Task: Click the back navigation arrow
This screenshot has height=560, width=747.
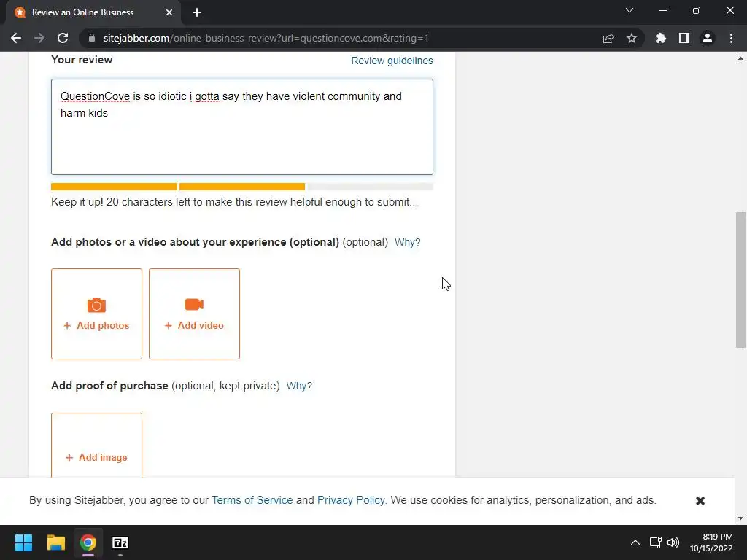Action: [16, 38]
